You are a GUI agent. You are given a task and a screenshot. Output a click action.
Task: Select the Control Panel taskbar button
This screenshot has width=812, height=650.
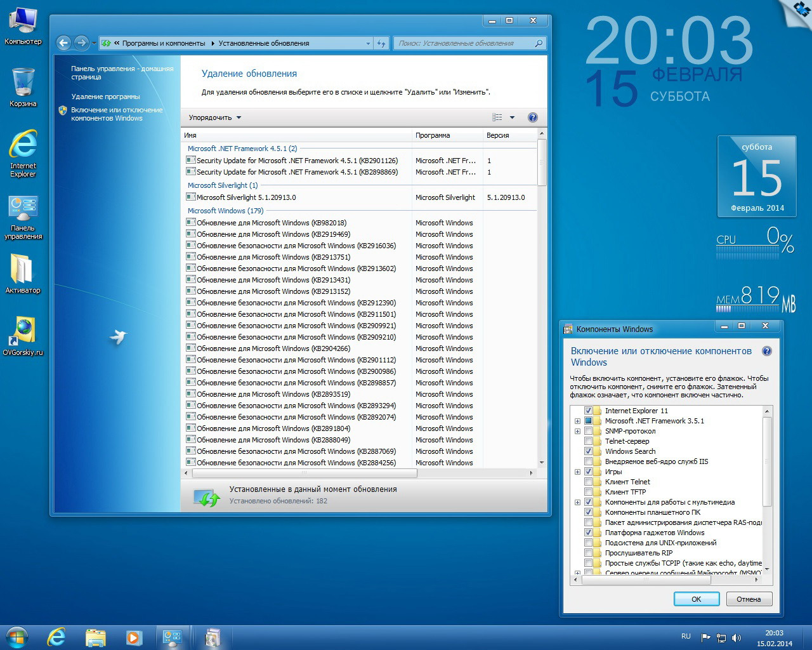(x=172, y=637)
